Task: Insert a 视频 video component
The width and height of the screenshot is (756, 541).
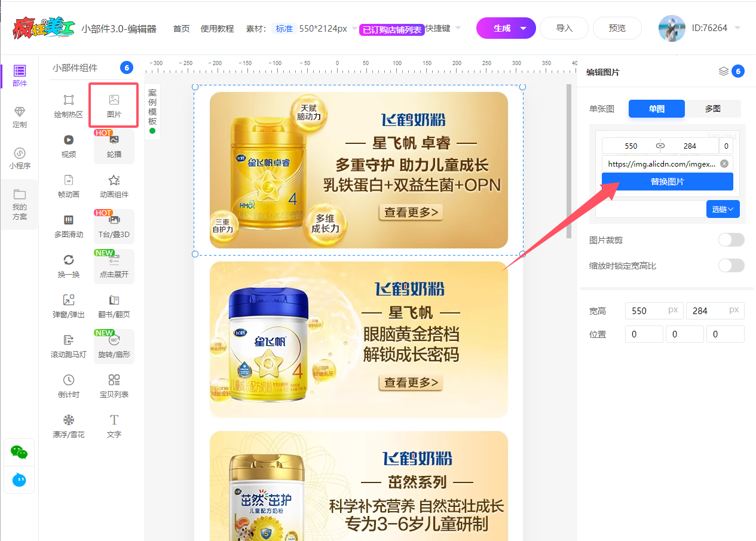Action: [69, 145]
